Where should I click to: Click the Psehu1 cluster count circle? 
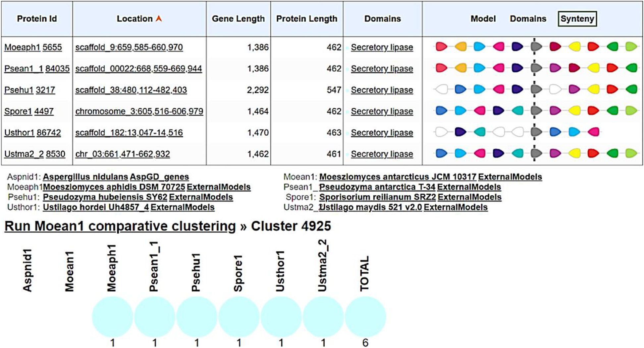point(196,317)
